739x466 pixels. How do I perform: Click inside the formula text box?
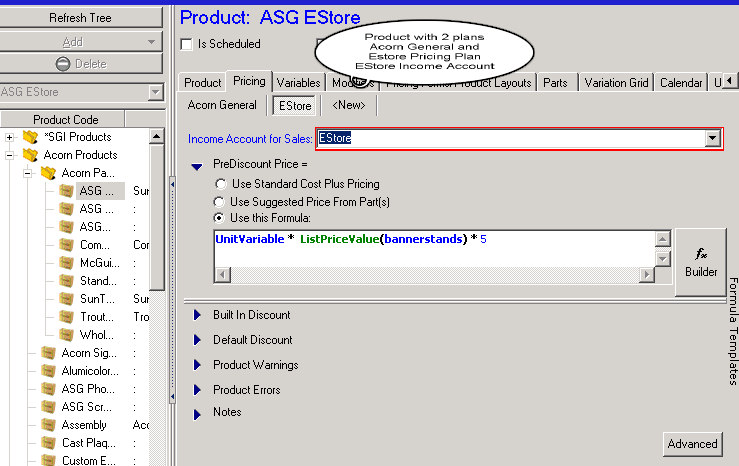[x=434, y=248]
